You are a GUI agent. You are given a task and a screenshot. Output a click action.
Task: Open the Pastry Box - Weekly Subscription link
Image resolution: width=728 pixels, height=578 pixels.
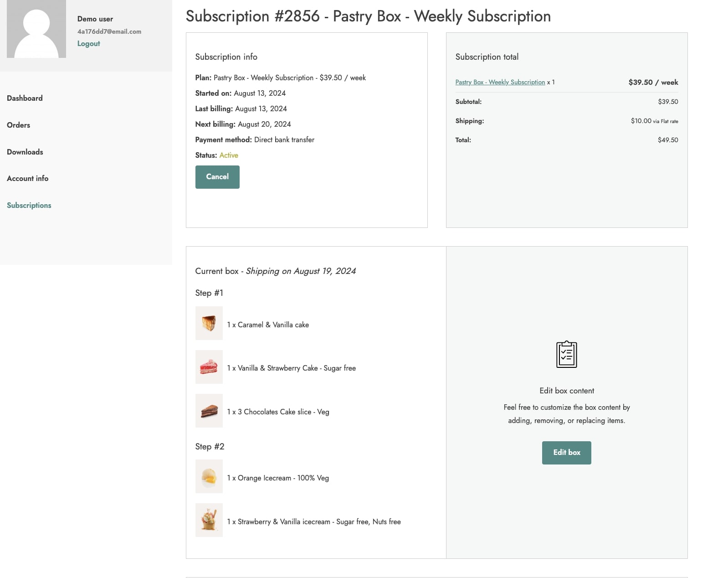coord(500,82)
